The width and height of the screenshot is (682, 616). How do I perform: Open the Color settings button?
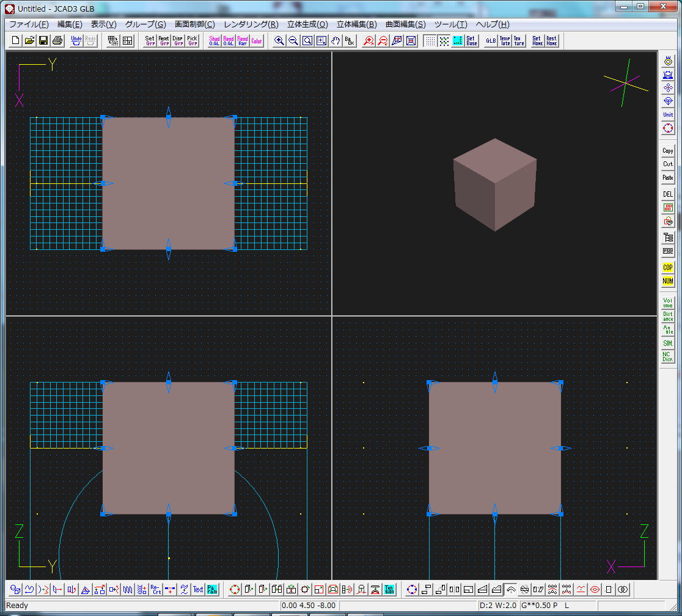[257, 41]
